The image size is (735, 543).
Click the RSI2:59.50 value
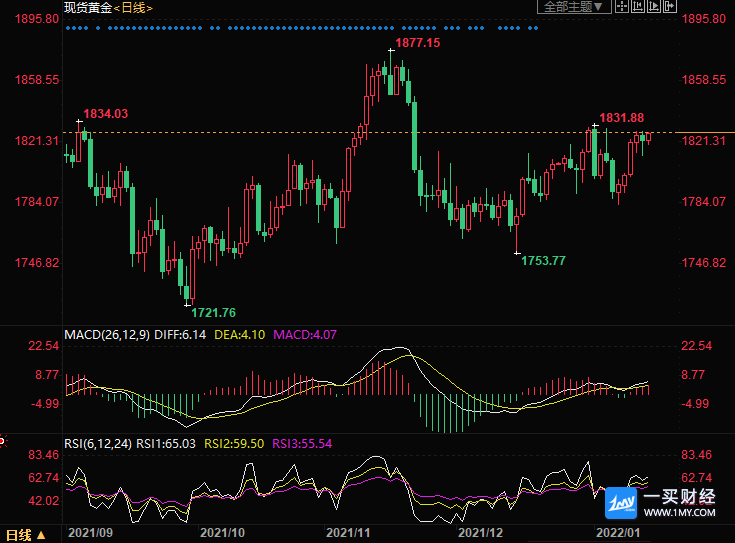coord(234,444)
